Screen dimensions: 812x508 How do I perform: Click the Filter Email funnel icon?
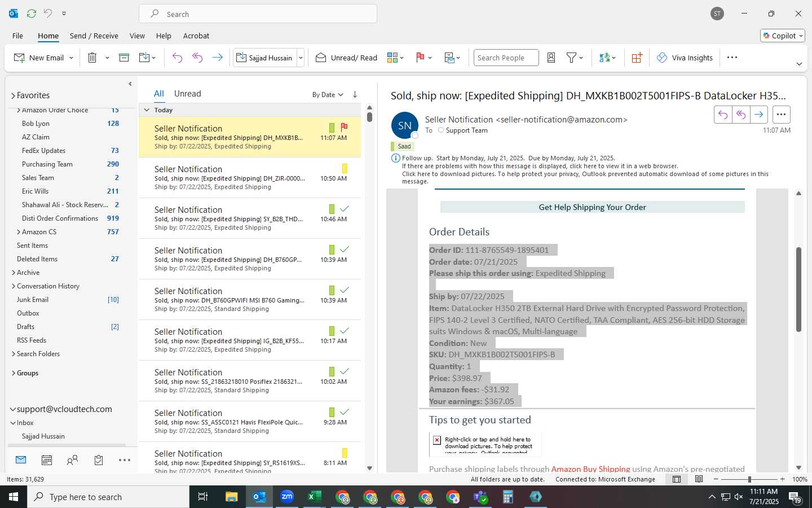tap(571, 58)
